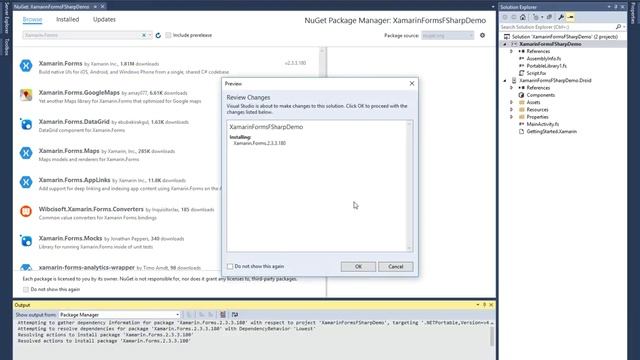The width and height of the screenshot is (640, 360).
Task: Expand References under XamarinFormsFSharpDemo project
Action: coord(511,51)
